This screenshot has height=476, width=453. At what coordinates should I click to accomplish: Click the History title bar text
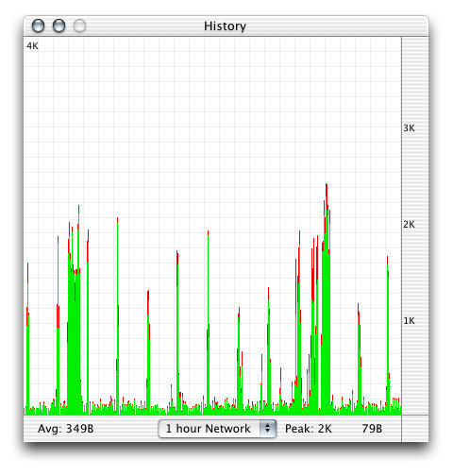click(x=225, y=26)
